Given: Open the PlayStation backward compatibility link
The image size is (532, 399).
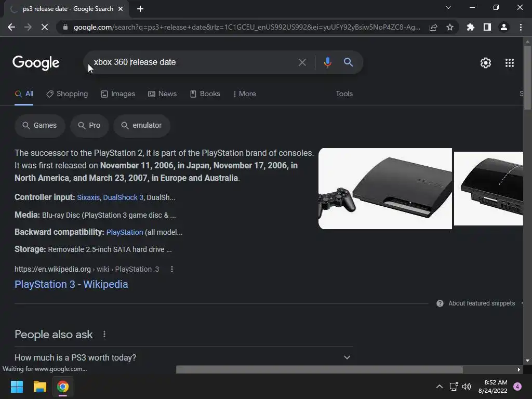Looking at the screenshot, I should pos(125,232).
